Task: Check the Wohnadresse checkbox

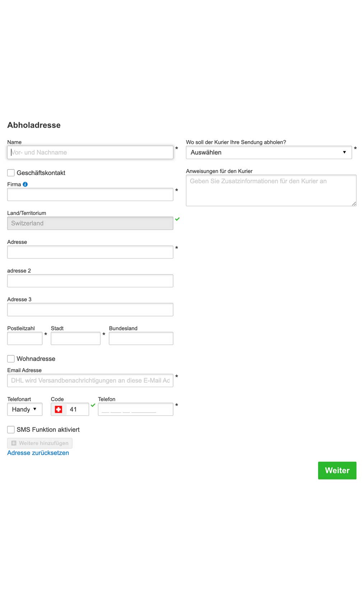Action: point(11,359)
